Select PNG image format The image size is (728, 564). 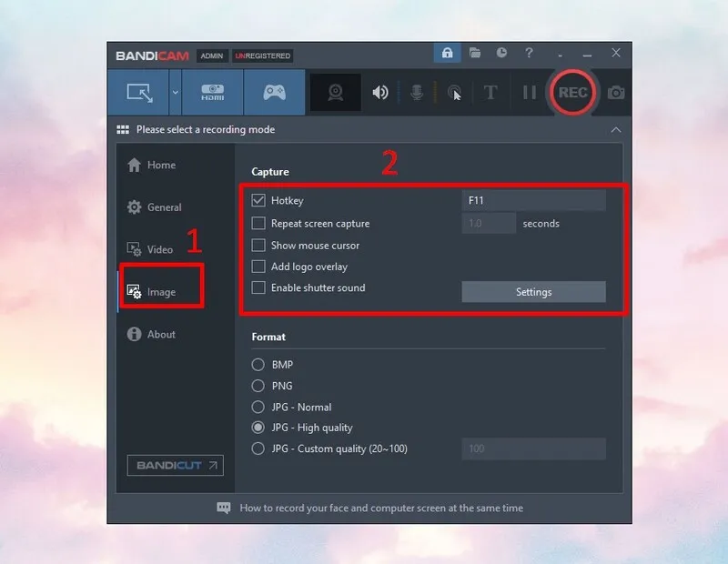[258, 386]
